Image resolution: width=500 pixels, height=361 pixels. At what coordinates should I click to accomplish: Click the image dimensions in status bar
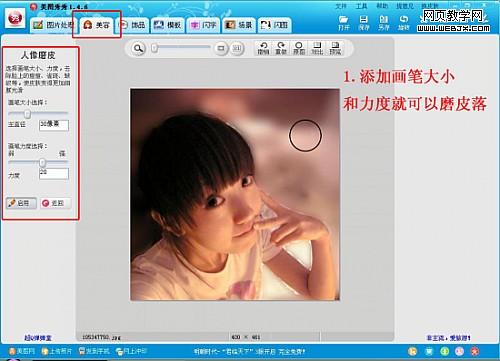246,337
